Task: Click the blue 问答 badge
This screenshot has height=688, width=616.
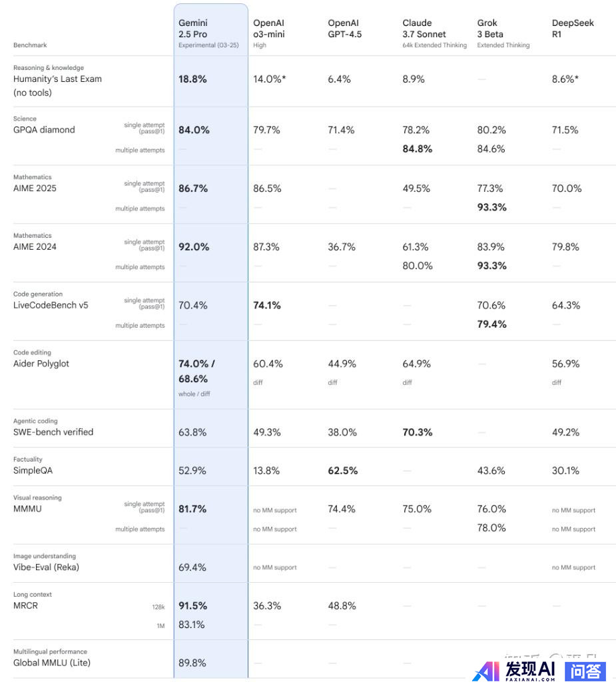Action: pos(586,671)
